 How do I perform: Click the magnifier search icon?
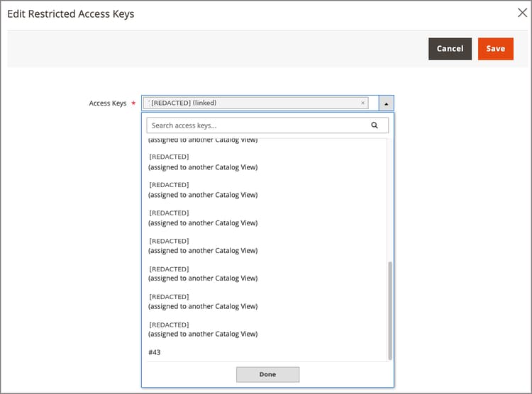pos(375,125)
